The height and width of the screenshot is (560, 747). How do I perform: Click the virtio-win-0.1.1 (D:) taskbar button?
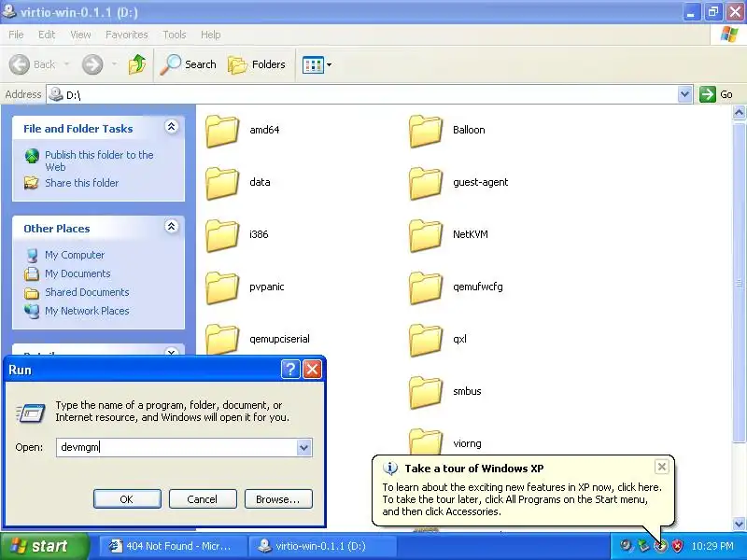coord(323,546)
